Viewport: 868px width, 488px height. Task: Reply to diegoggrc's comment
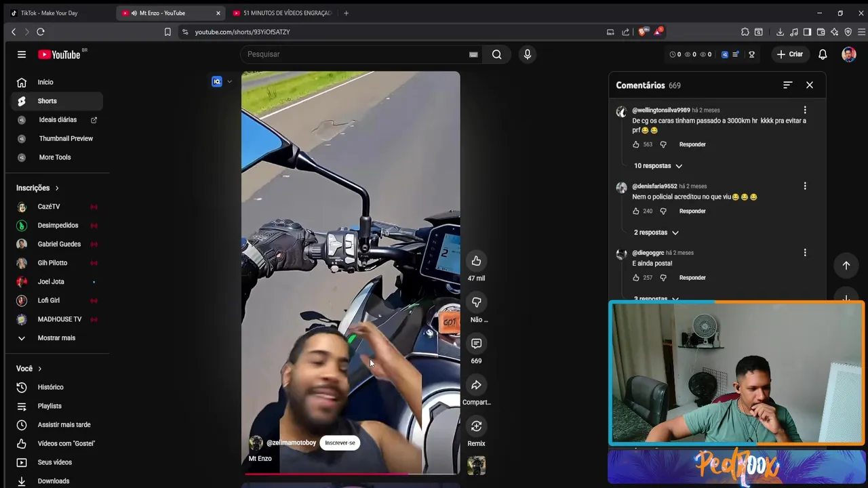coord(692,277)
